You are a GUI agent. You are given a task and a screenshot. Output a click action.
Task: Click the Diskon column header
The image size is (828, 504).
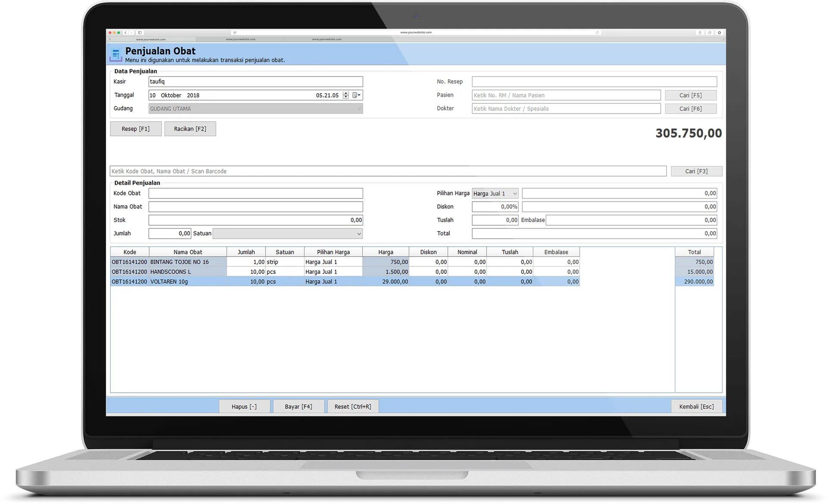428,252
